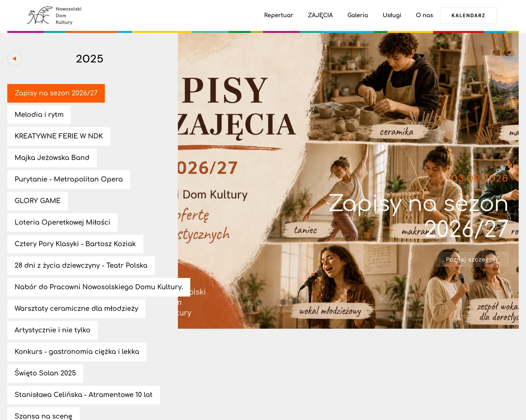Viewport: 526px width, 420px height.
Task: Open the Melodia i rytm event
Action: click(39, 115)
